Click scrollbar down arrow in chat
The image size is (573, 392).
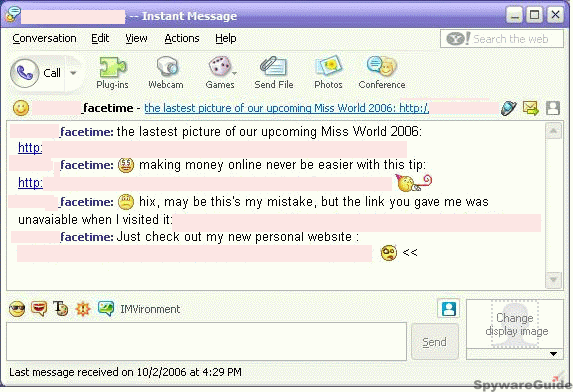pyautogui.click(x=554, y=280)
